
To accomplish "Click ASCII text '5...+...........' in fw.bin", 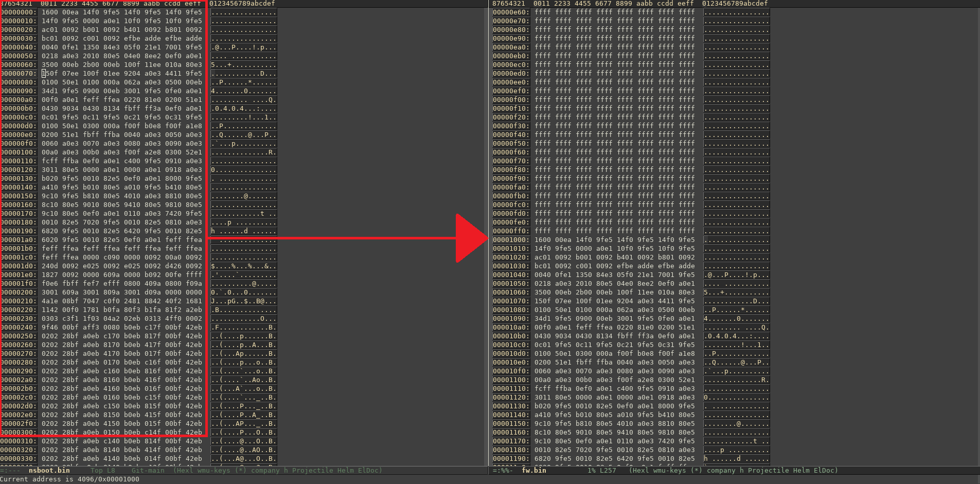I will pos(737,292).
